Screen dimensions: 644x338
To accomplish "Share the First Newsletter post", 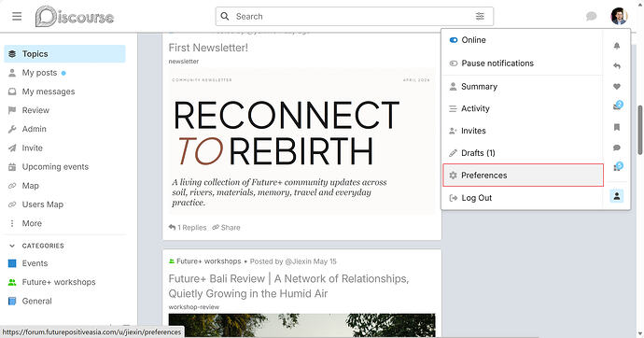I will coord(226,228).
